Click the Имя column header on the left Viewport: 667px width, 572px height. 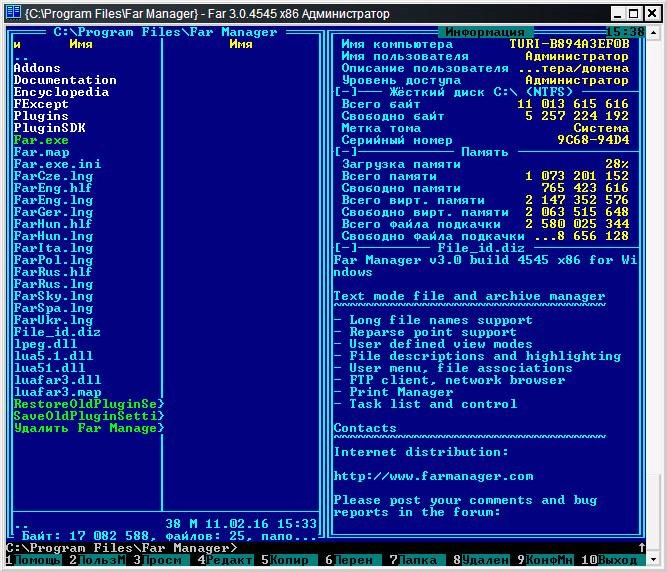pyautogui.click(x=81, y=44)
